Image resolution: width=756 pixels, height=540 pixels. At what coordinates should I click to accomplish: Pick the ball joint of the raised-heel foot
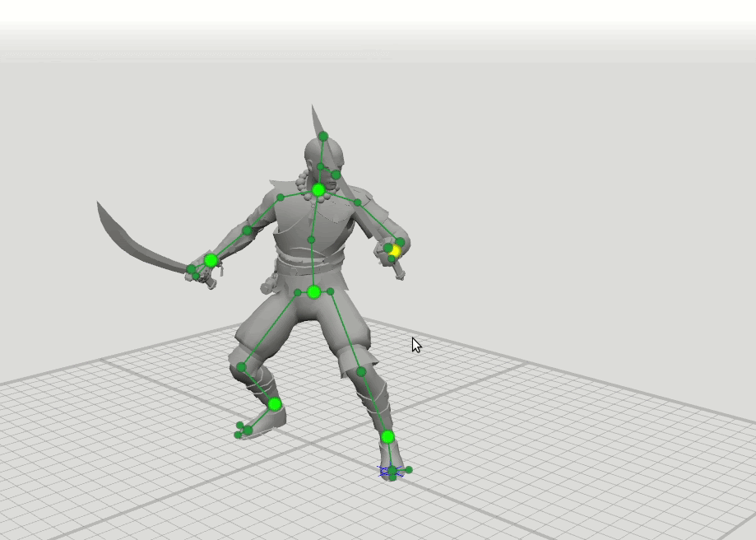coord(248,429)
